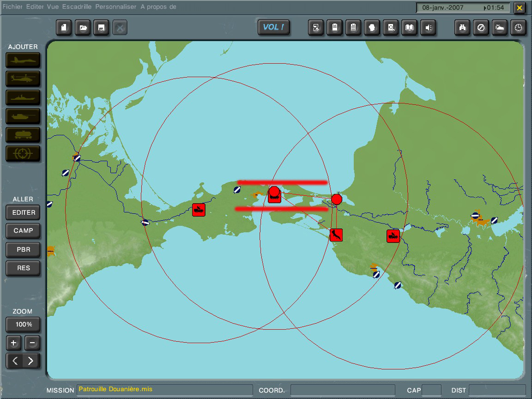Viewport: 532px width, 399px height.
Task: Create a new mission file
Action: (64, 28)
